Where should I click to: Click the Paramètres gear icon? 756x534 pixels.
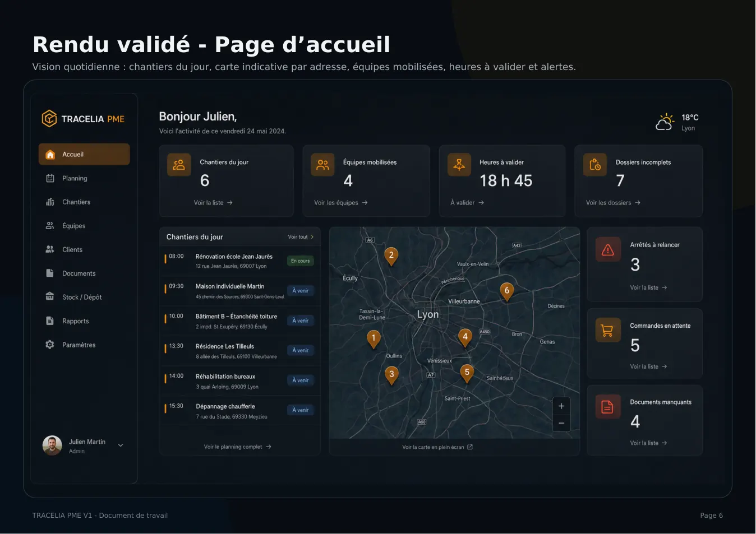point(50,345)
